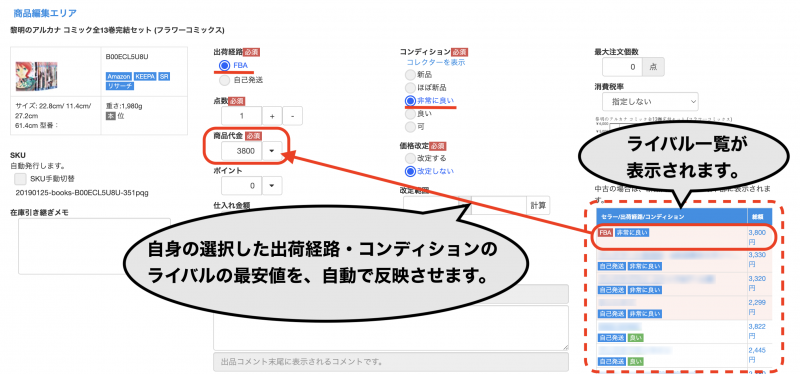The height and width of the screenshot is (374, 800).
Task: Focus the 在庫引き継ぎメモ text area
Action: 94,246
